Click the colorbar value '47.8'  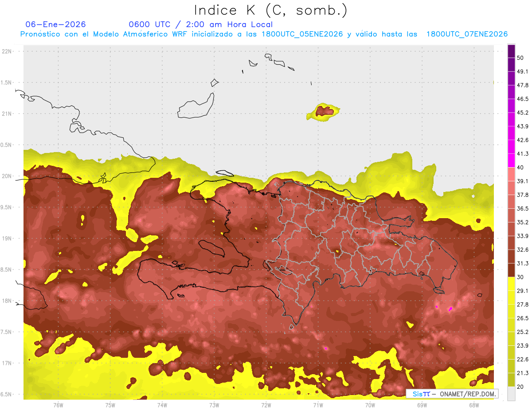[x=522, y=85]
